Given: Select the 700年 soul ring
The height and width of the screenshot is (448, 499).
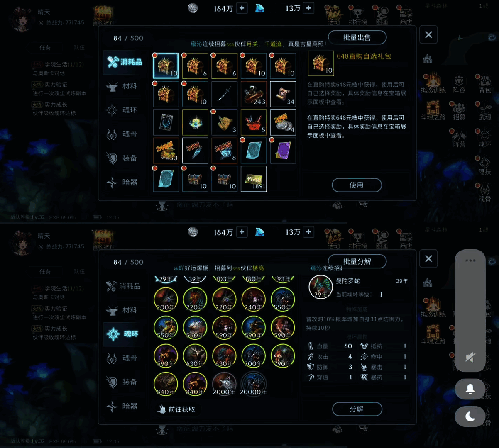Looking at the screenshot, I should point(253,356).
